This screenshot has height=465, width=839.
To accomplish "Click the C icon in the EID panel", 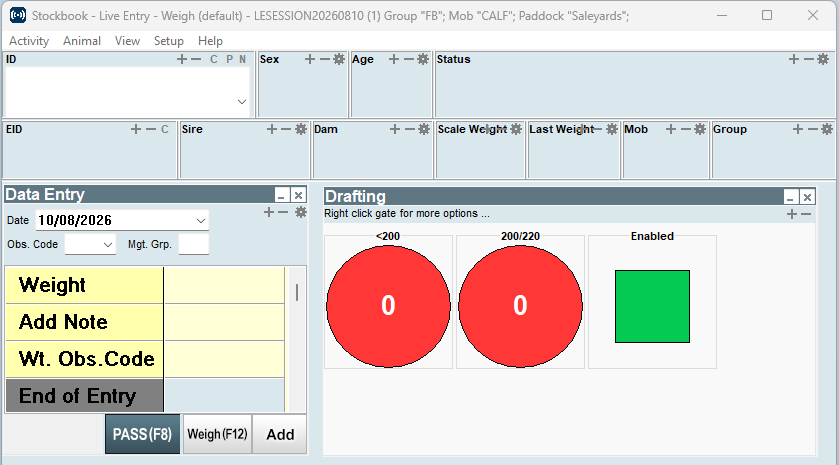I will 165,129.
